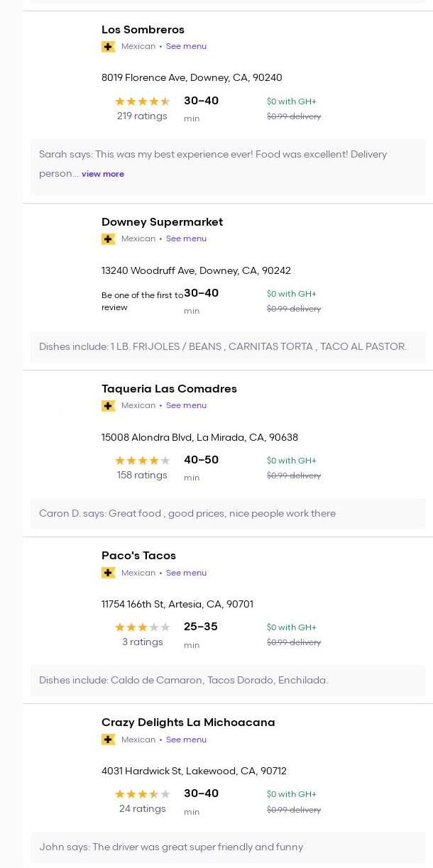Click the three-star rating for Paco's Tacos
433x868 pixels.
tap(142, 627)
